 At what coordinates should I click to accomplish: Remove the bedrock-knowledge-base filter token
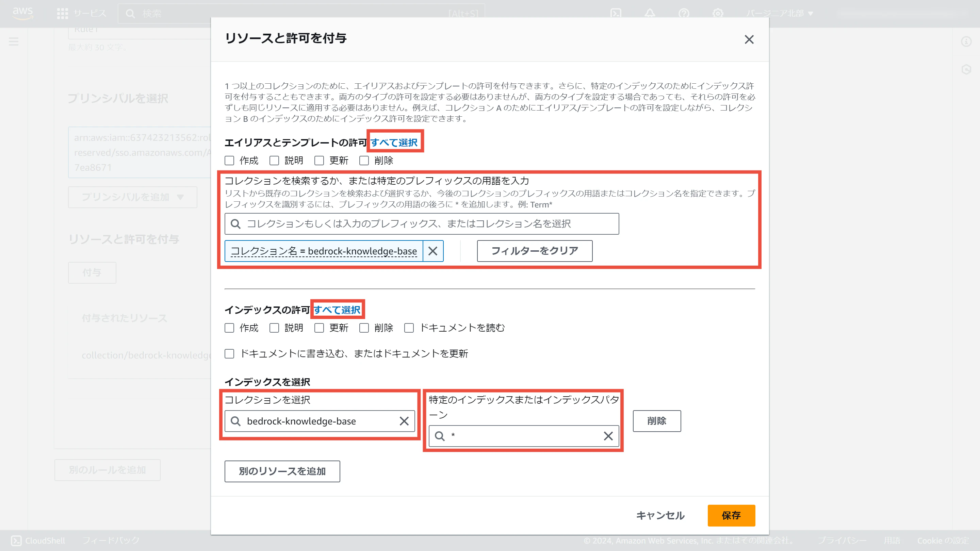(x=433, y=251)
